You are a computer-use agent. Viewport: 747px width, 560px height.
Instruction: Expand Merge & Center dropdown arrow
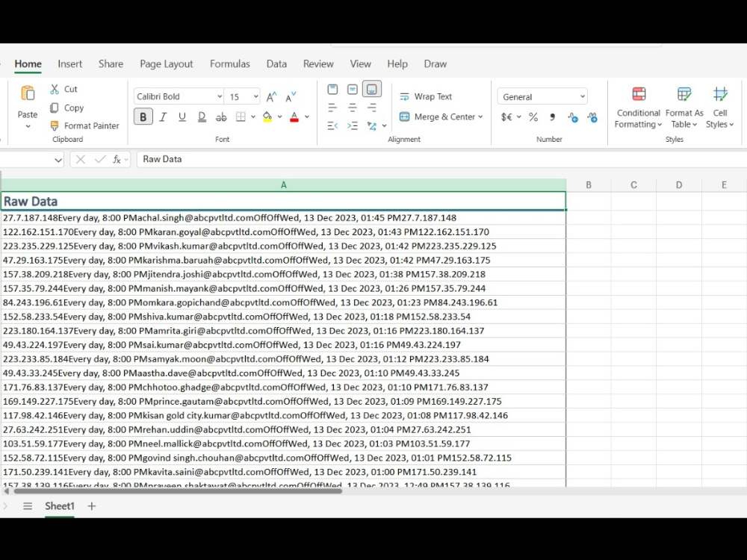pos(480,117)
